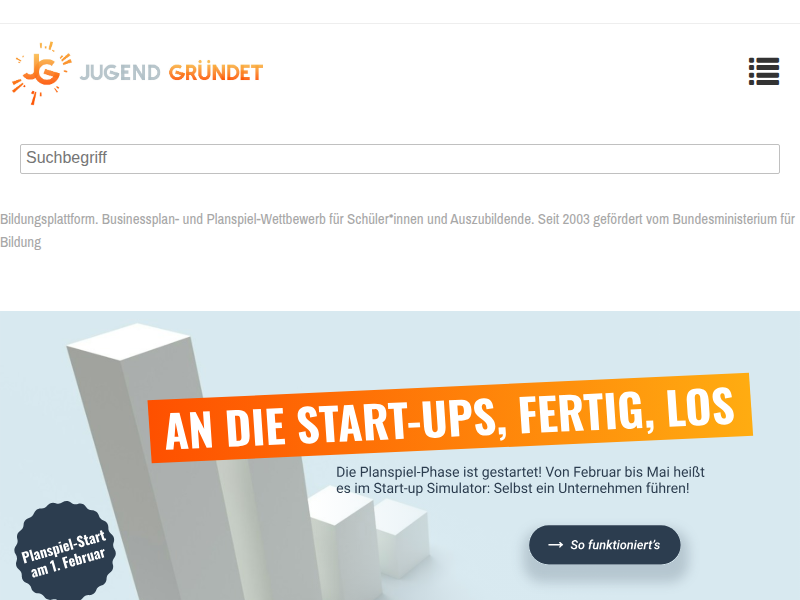Select the Planspiel-Start am 1. Februar badge
Screen dimensions: 800x600
pyautogui.click(x=64, y=551)
